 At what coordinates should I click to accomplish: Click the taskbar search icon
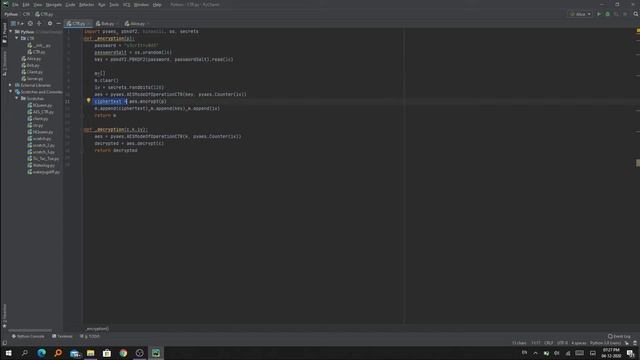[x=24, y=353]
